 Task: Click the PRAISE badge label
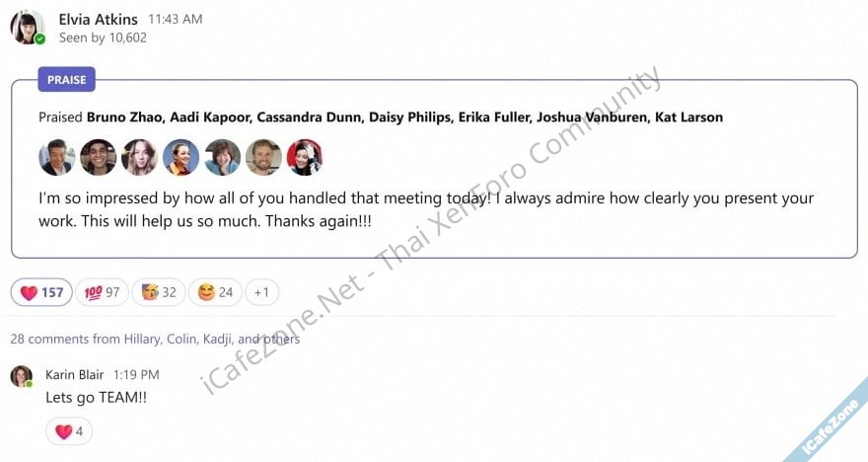(66, 80)
